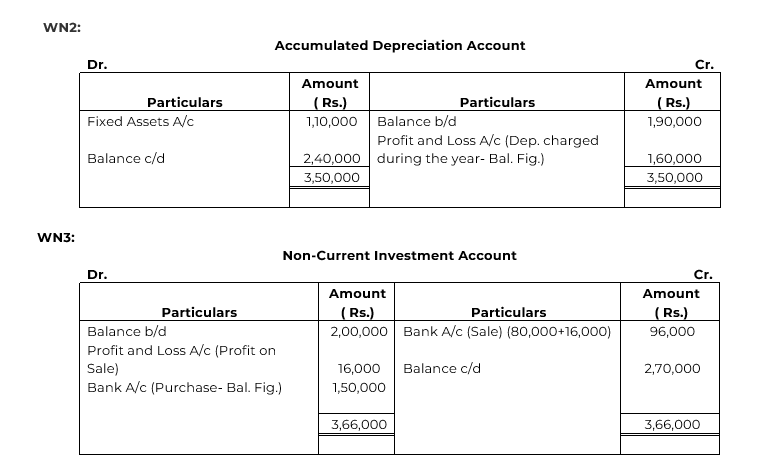Select Bank A/c (Purchase- Bal. Fig.) entry
The image size is (761, 466).
point(184,387)
